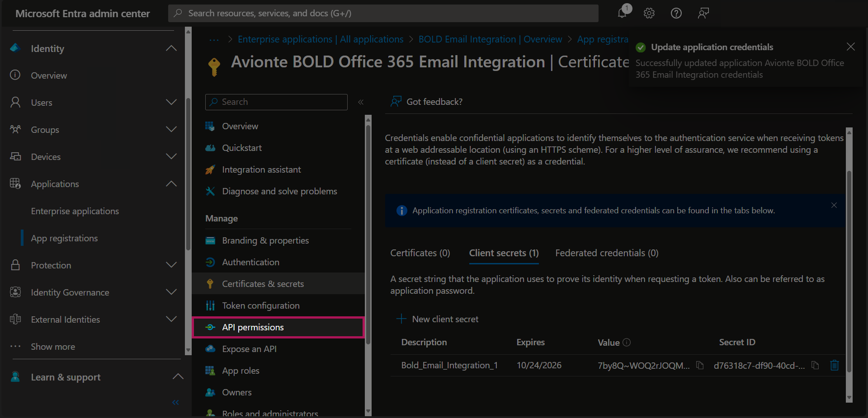Copy the Secret ID to clipboard
The height and width of the screenshot is (418, 868).
point(815,365)
